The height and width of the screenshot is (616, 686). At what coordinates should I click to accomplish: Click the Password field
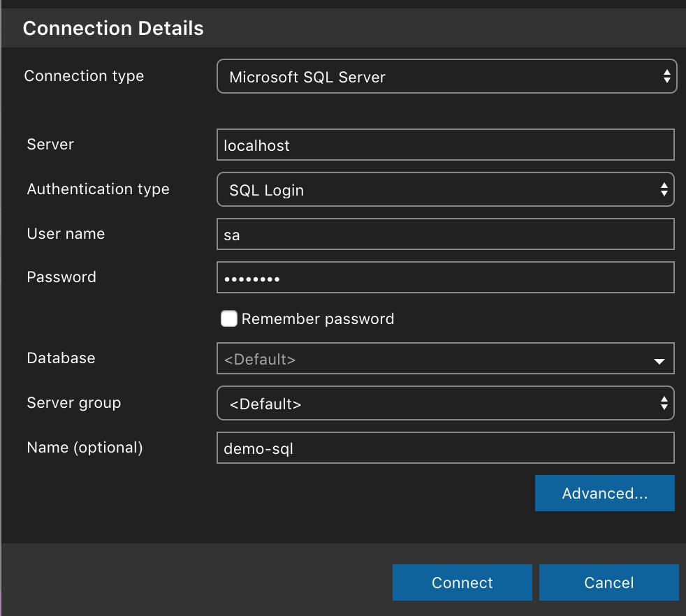click(x=446, y=277)
